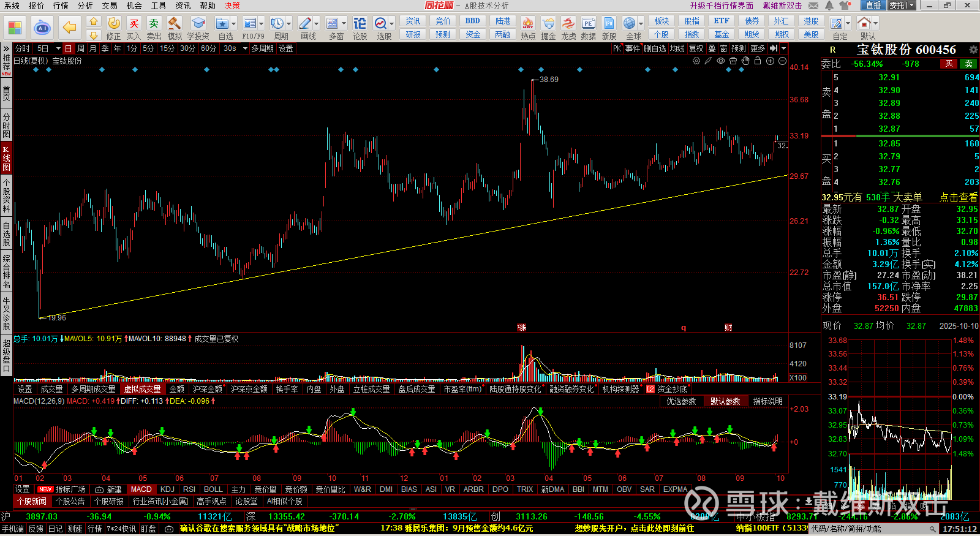Toggle the chart lock icon
Viewport: 980px width, 536px height.
(758, 61)
